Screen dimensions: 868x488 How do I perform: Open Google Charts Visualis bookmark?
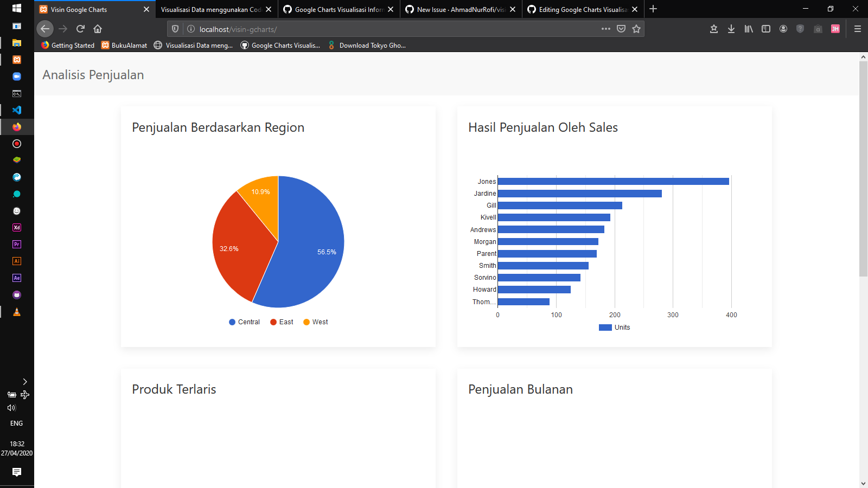tap(280, 46)
